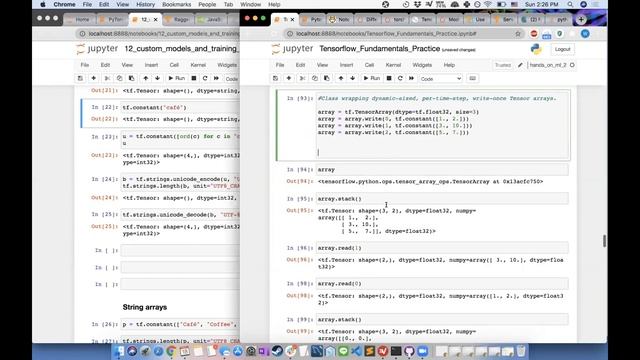Move cell down in Tensorflow_Fundamentals_Practice toolbar
640x360 pixels.
(x=353, y=78)
